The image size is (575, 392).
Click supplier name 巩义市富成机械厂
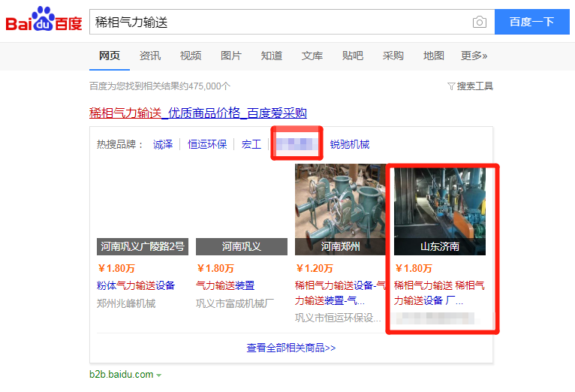(235, 303)
